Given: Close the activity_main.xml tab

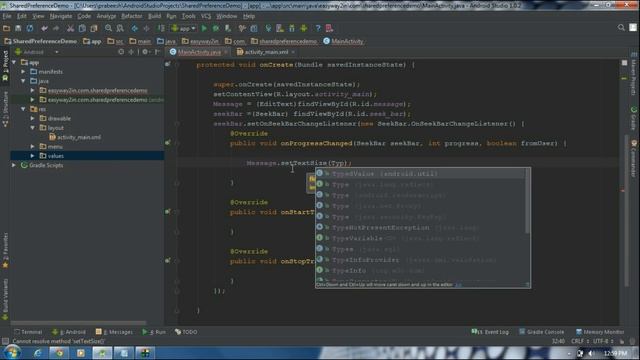Looking at the screenshot, I should pos(293,52).
